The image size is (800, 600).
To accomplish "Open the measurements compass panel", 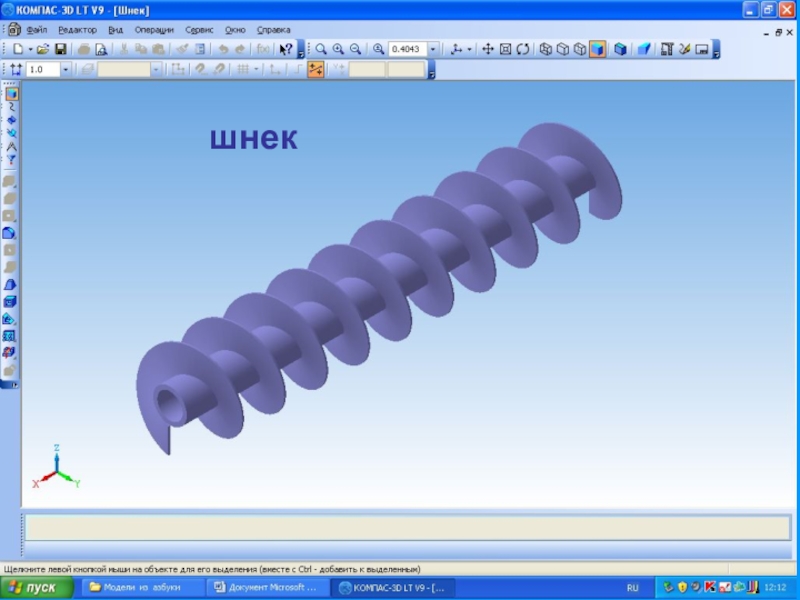I will (11, 147).
